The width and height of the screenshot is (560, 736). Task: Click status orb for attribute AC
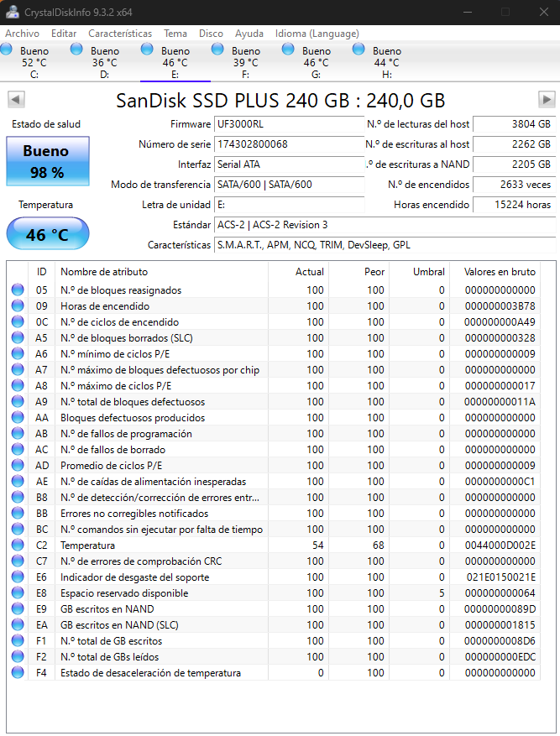point(18,449)
